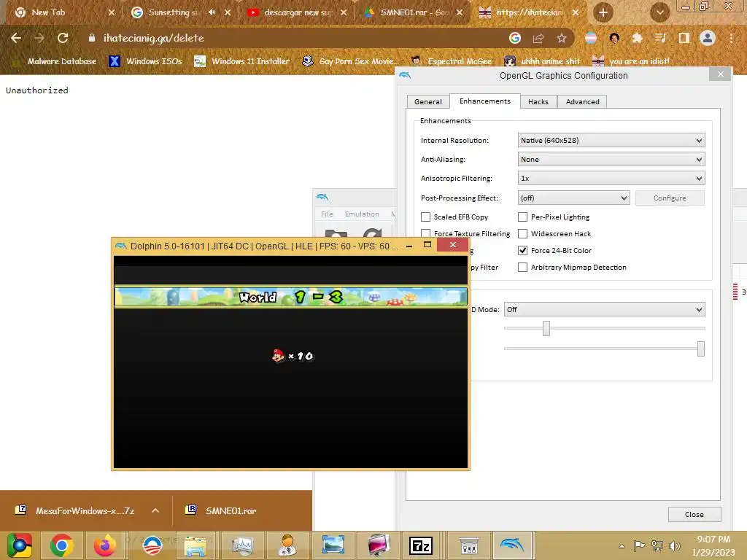Open the Extensions puzzle piece menu

pos(637,38)
